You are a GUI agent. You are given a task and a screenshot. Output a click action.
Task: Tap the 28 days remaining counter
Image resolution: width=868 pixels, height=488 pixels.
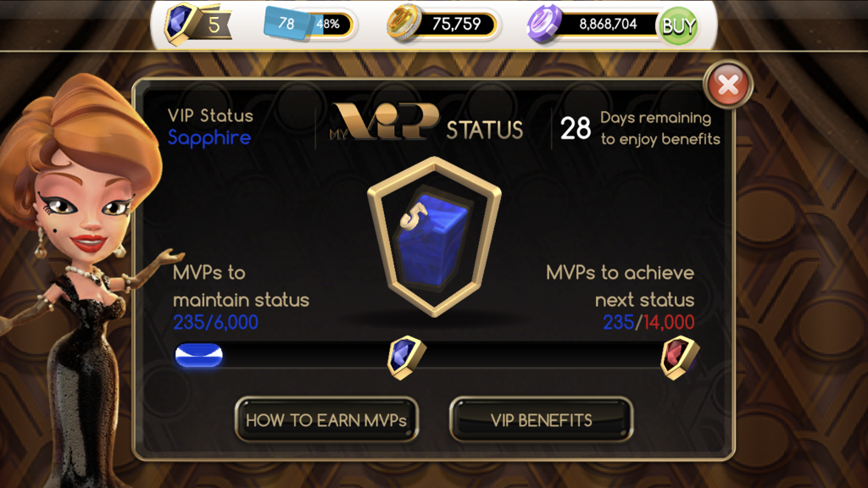pyautogui.click(x=576, y=129)
